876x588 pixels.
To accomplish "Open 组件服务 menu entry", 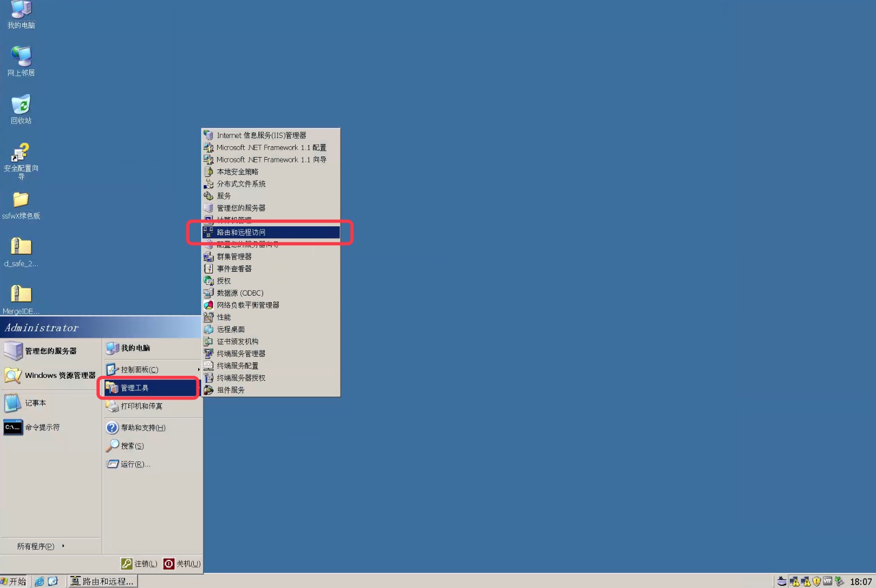I will 271,390.
